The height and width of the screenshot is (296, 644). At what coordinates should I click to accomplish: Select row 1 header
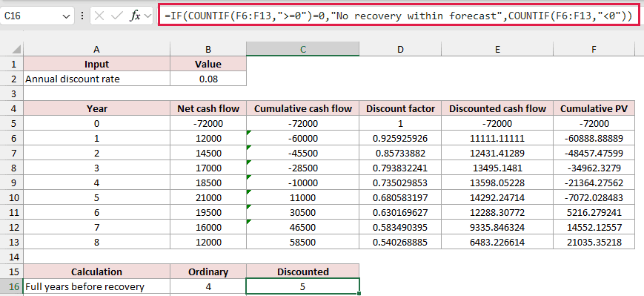pos(12,64)
